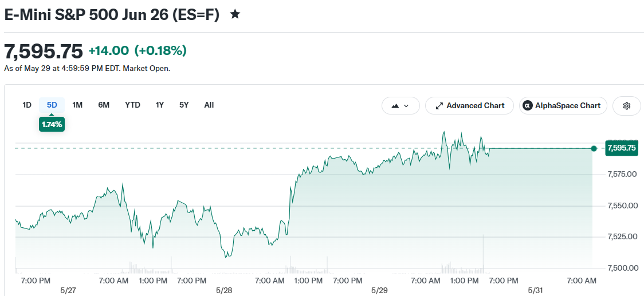Click the 5/29 date label
The width and height of the screenshot is (644, 296).
379,290
